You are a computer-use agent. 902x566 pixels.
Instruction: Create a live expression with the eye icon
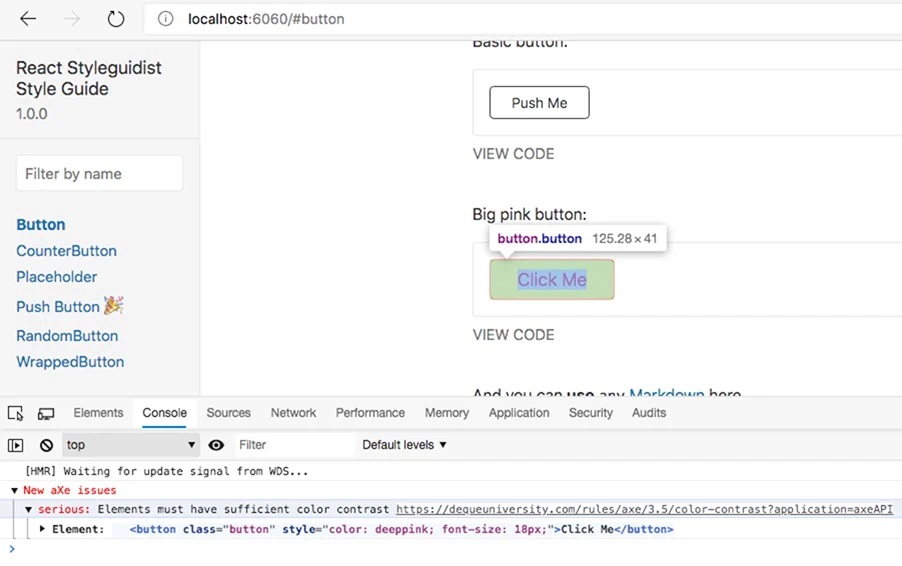pyautogui.click(x=216, y=445)
